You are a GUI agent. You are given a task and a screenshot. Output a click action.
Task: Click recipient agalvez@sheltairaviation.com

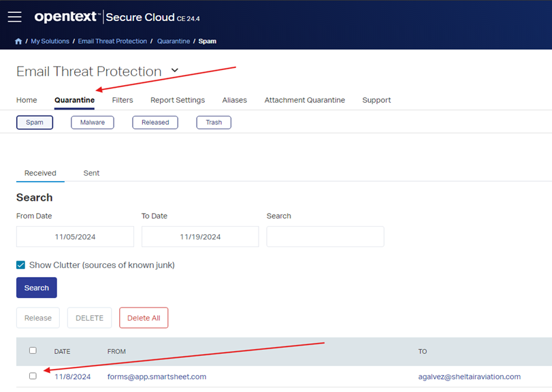click(x=469, y=377)
